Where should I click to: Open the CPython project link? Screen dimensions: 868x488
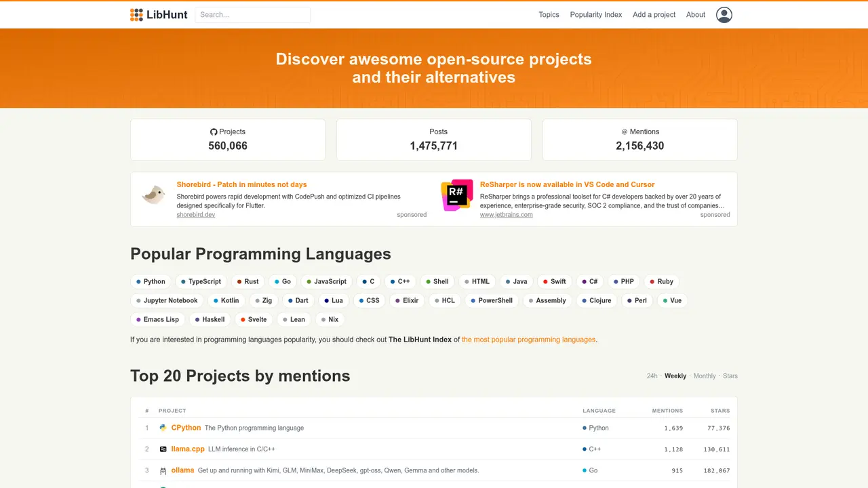(x=186, y=428)
